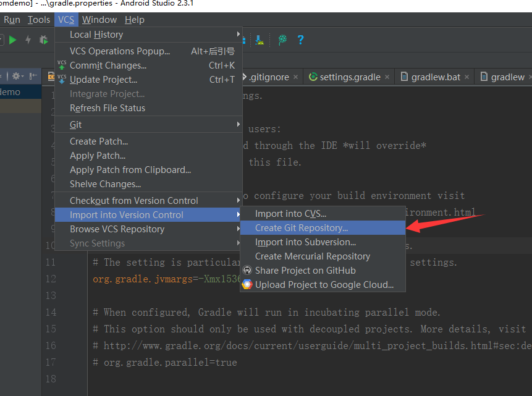Choose Create Mercurial Repository
Viewport: 532px width, 396px height.
(x=323, y=256)
